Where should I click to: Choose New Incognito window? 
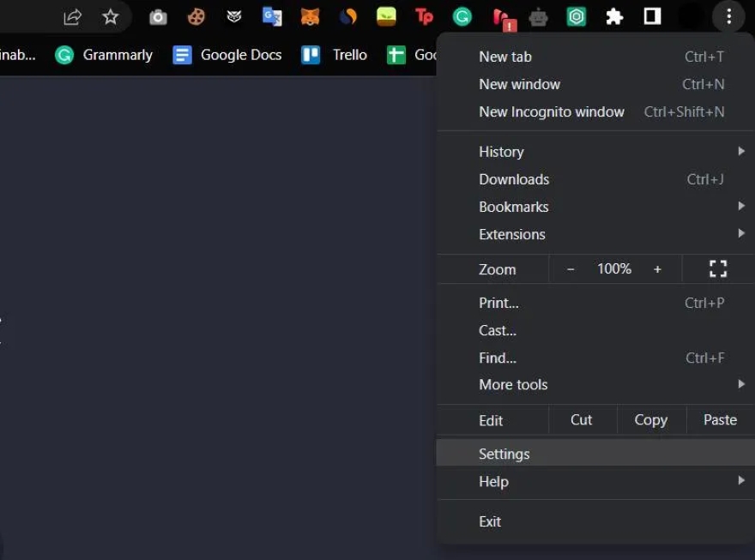tap(552, 112)
